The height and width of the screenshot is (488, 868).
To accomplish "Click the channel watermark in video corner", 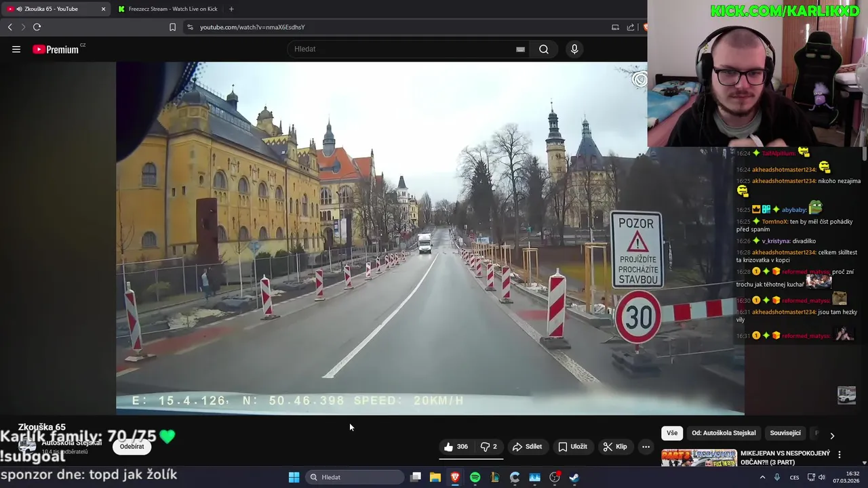I will click(846, 394).
